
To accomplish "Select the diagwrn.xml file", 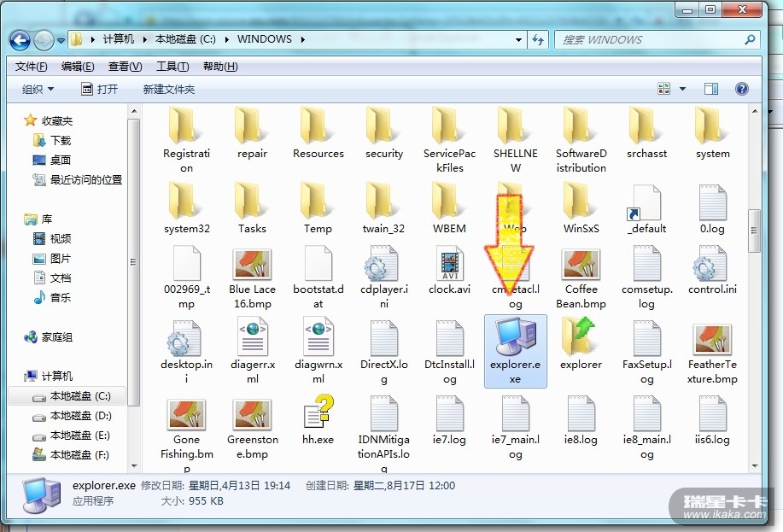I will point(318,352).
